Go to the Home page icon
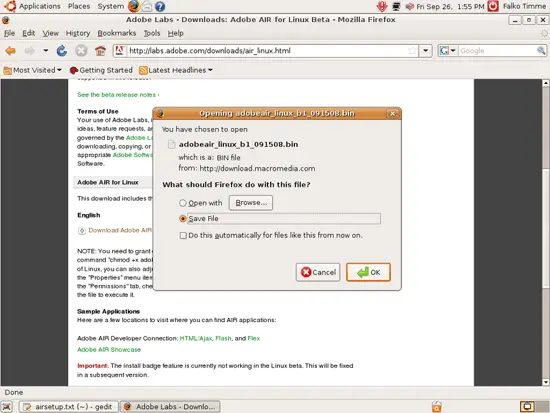This screenshot has height=413, width=550. coord(100,51)
